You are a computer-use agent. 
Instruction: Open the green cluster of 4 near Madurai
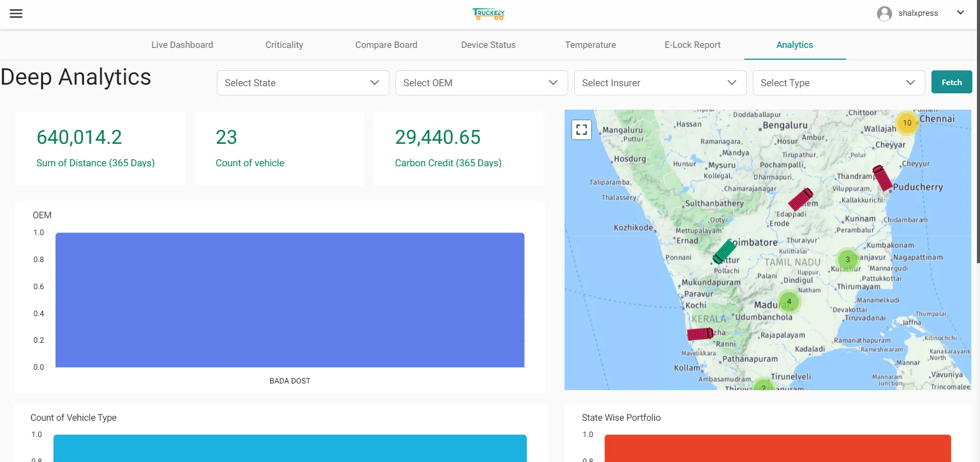789,301
